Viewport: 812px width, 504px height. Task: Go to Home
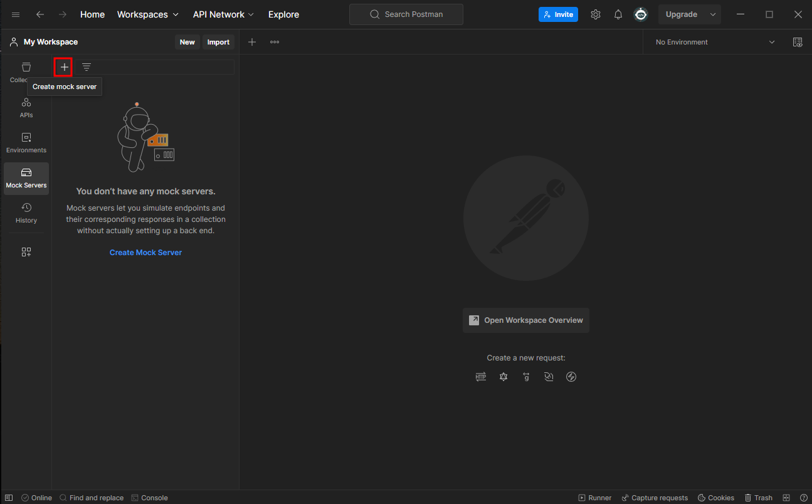[92, 14]
